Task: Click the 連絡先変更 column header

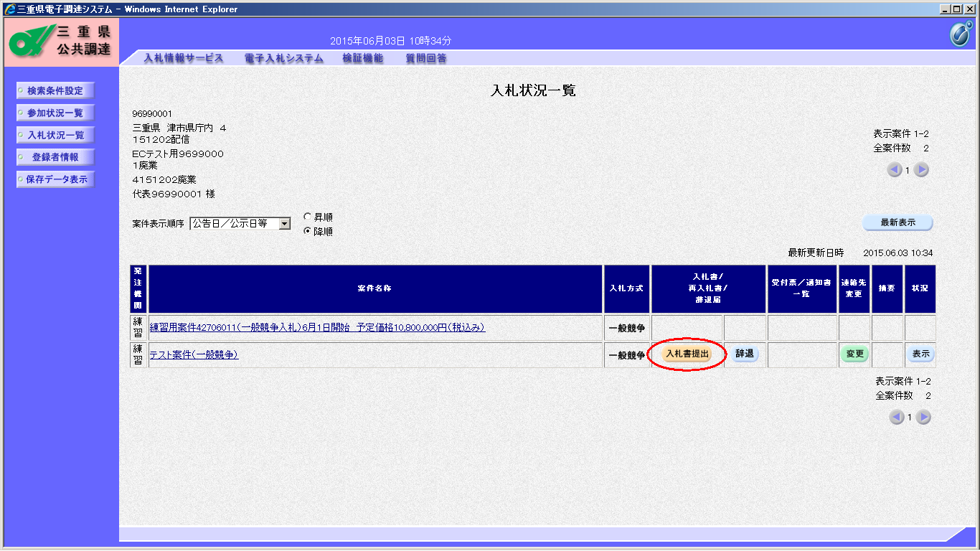Action: coord(854,288)
